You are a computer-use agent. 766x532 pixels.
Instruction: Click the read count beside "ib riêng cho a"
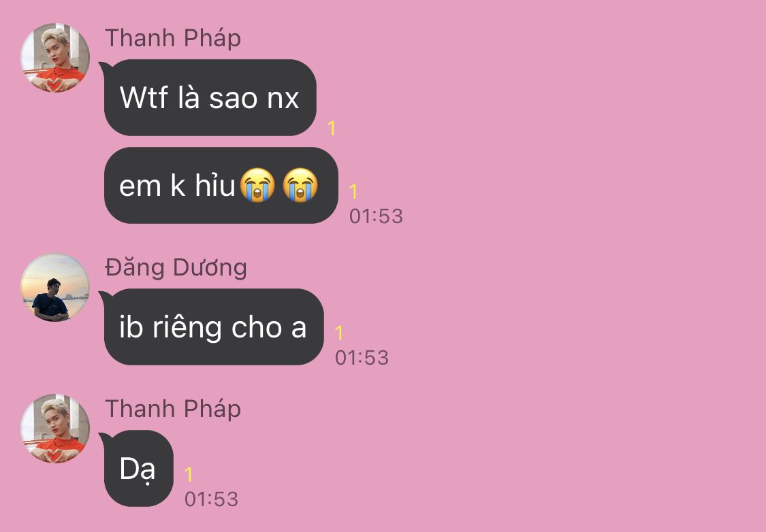tap(339, 333)
